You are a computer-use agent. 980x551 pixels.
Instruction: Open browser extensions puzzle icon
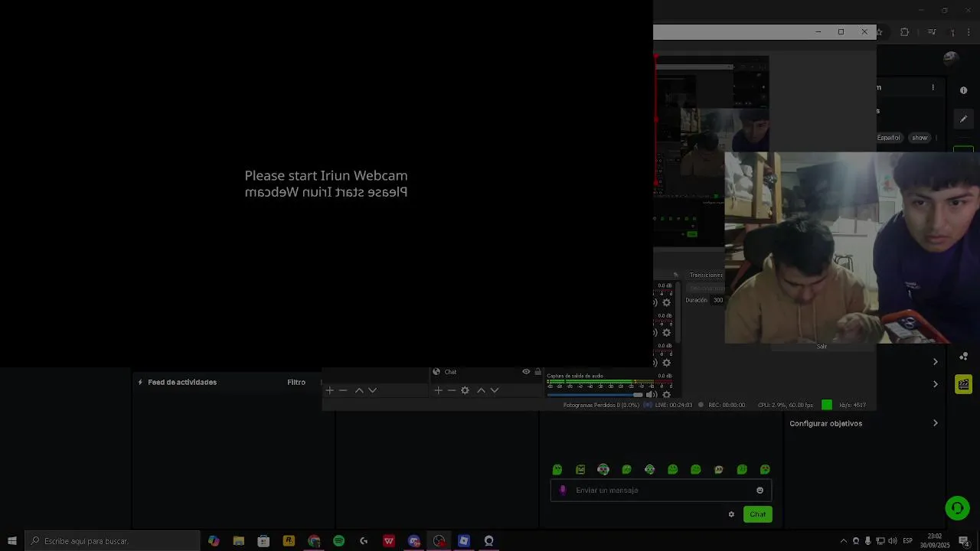click(x=904, y=32)
